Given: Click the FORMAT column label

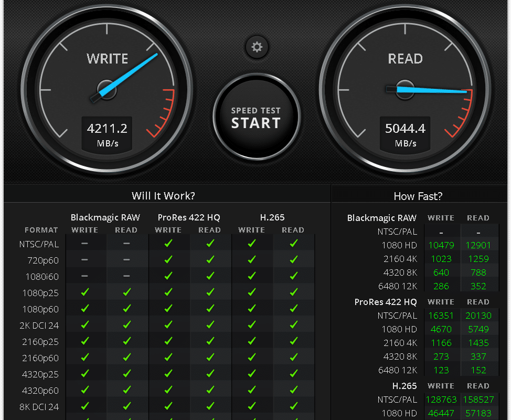Looking at the screenshot, I should point(41,230).
